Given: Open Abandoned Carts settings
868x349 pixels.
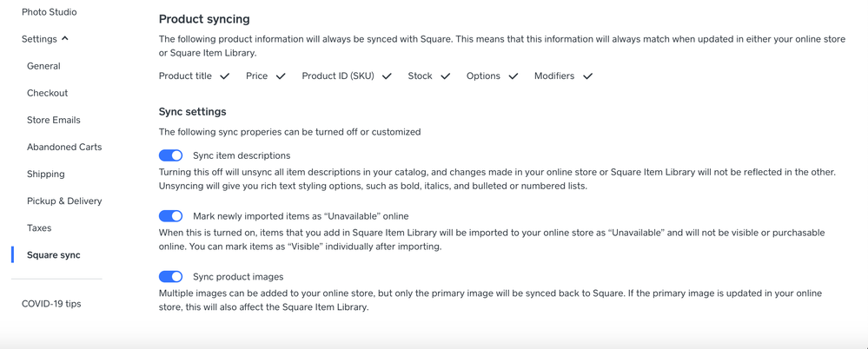Looking at the screenshot, I should [x=64, y=147].
